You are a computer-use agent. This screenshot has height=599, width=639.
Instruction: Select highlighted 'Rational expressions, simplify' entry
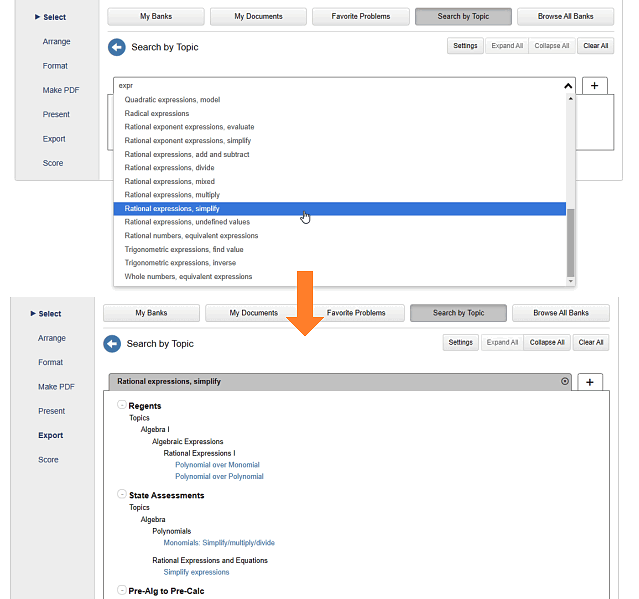(x=339, y=209)
